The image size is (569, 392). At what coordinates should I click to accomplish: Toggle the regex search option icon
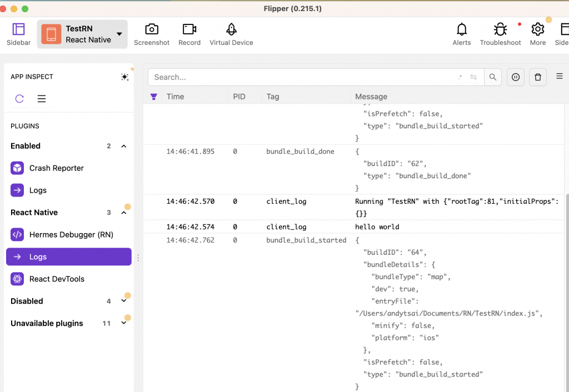460,77
